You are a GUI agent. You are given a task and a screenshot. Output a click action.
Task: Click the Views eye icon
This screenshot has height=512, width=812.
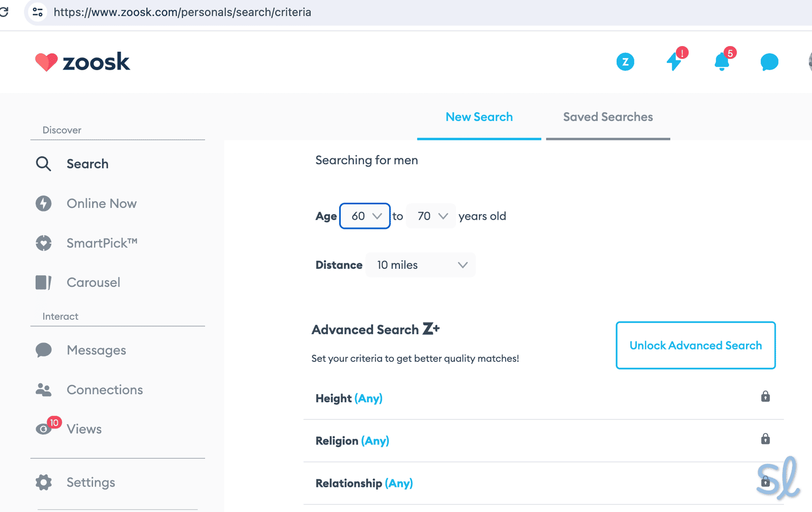tap(43, 429)
